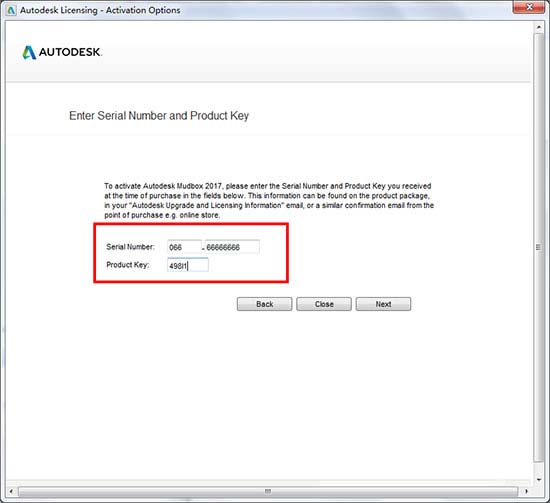This screenshot has width=550, height=503.
Task: Focus the first Serial Number field with 066
Action: tap(185, 247)
